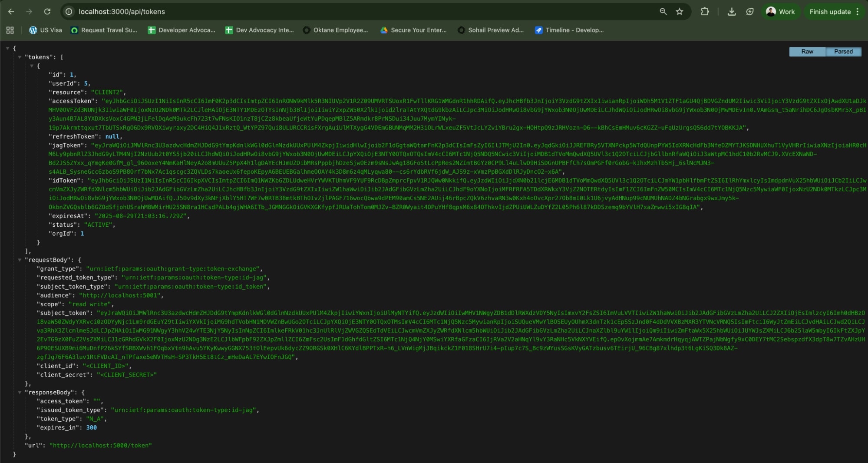Collapse the responseBody object
This screenshot has height=463, width=868.
(x=20, y=392)
